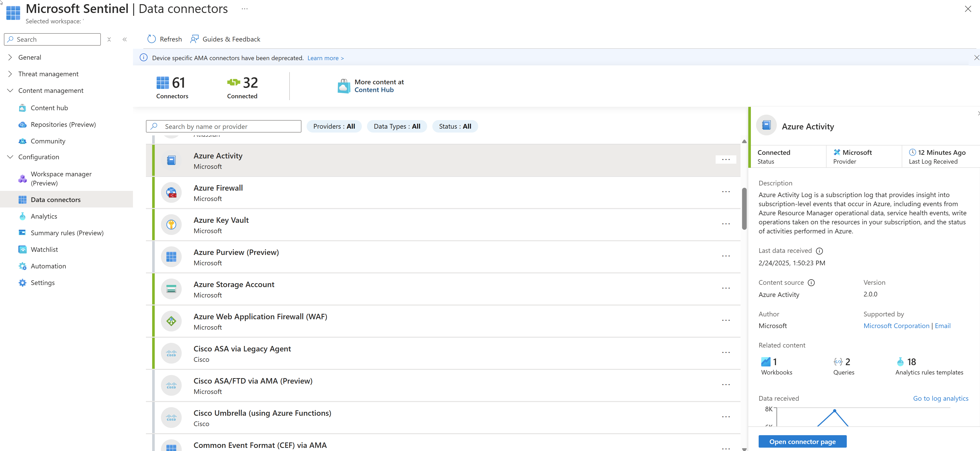This screenshot has width=980, height=451.
Task: Expand the Threat management section
Action: pyautogui.click(x=10, y=74)
